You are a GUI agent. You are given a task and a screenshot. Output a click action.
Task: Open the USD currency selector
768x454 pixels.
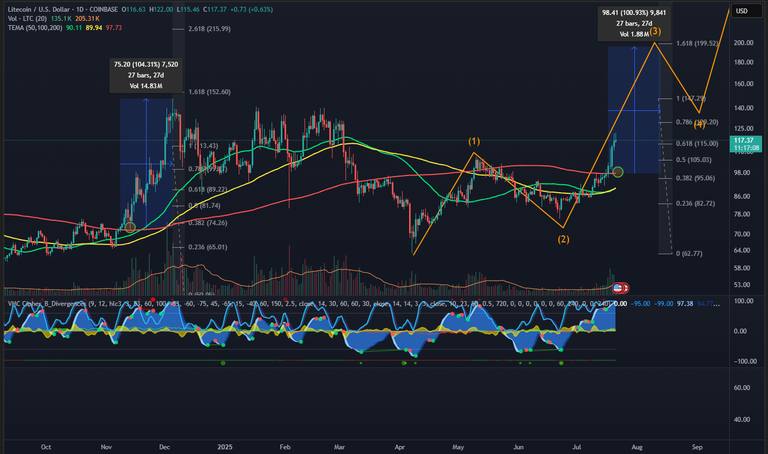pos(746,11)
